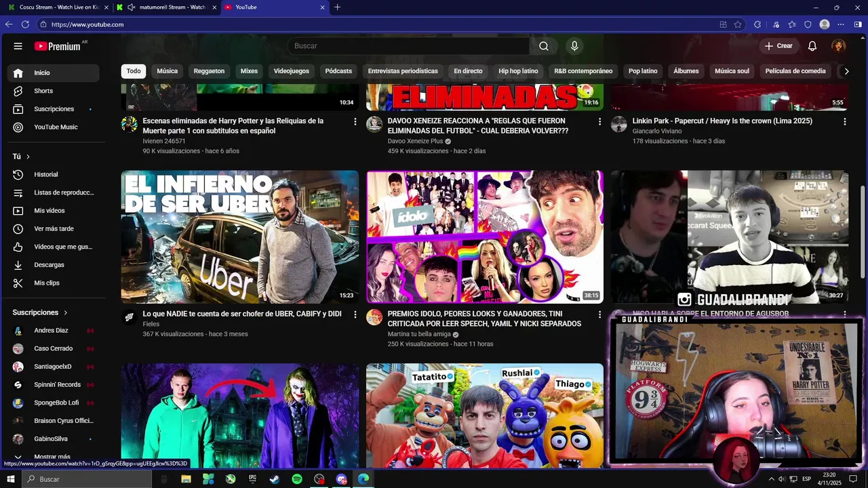Open the browser profile avatar
The height and width of the screenshot is (488, 868).
825,24
